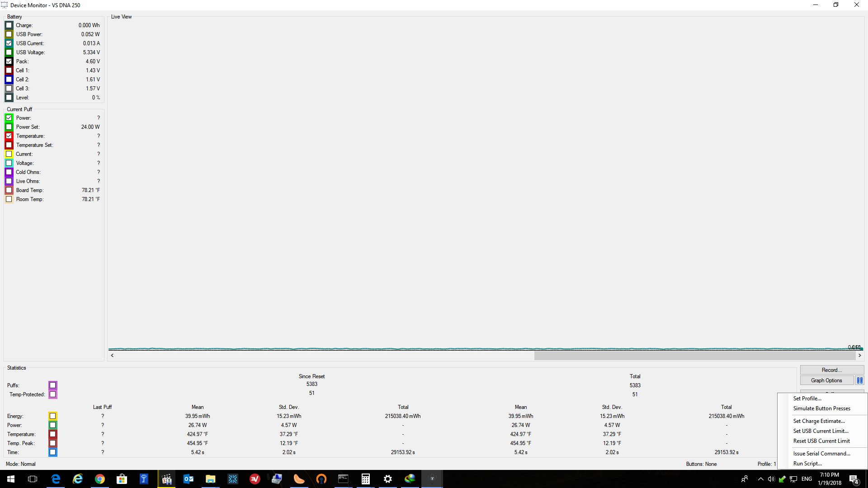
Task: Open Task View from the taskbar
Action: click(33, 479)
